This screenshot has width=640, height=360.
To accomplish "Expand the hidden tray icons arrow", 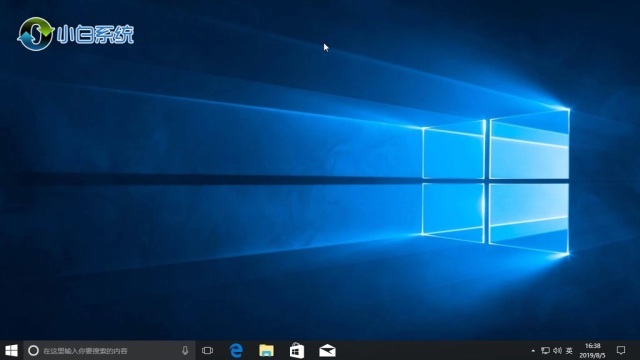I will click(533, 350).
